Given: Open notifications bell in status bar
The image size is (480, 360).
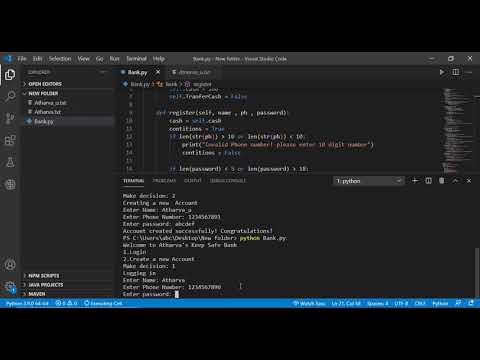Looking at the screenshot, I should click(471, 303).
